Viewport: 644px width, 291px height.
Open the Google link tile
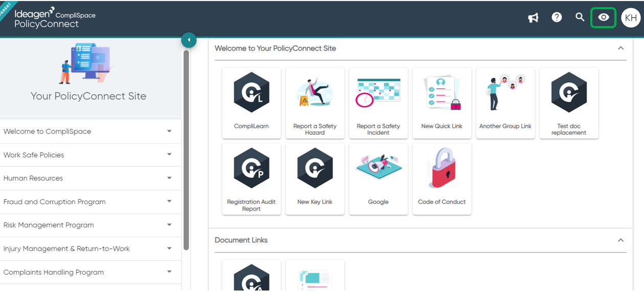pos(378,179)
